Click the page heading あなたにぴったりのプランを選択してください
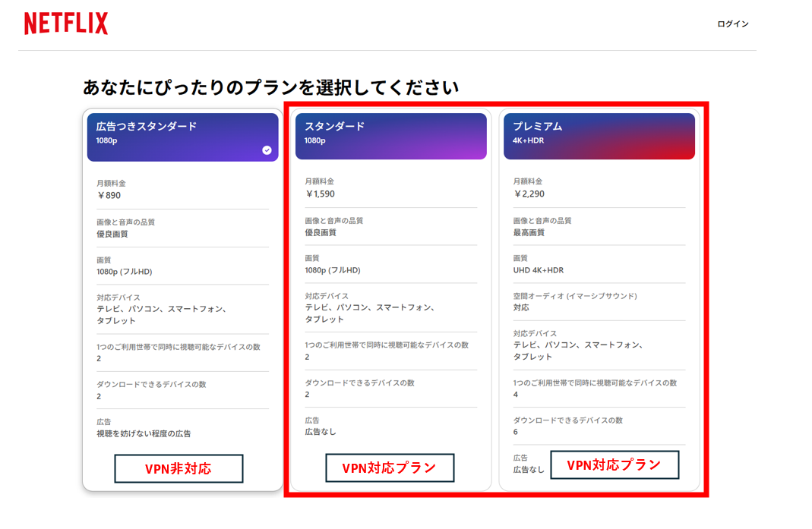Viewport: 812px width, 529px height. pos(270,87)
